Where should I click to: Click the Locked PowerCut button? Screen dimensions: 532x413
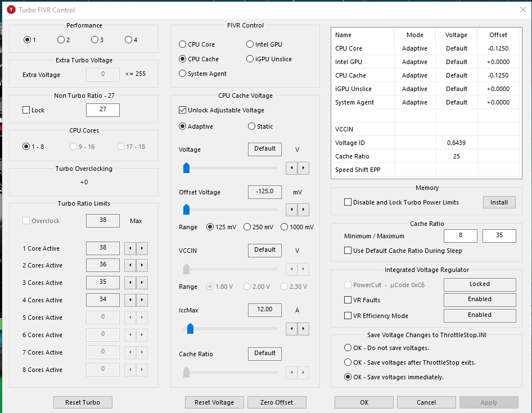(480, 284)
